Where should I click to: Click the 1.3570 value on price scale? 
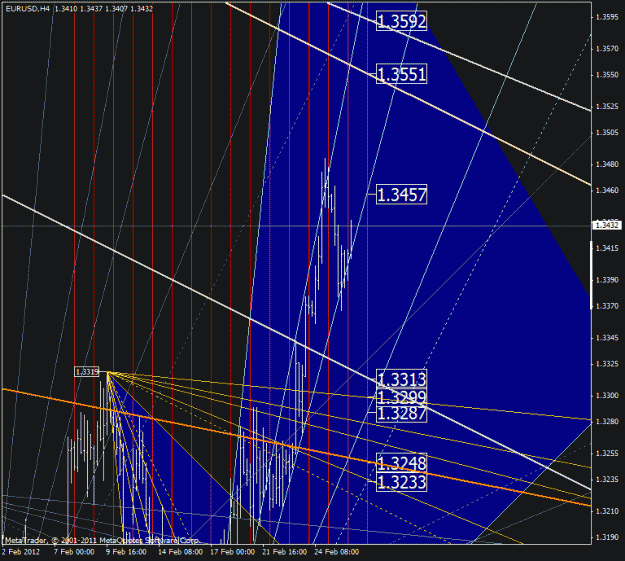click(607, 49)
